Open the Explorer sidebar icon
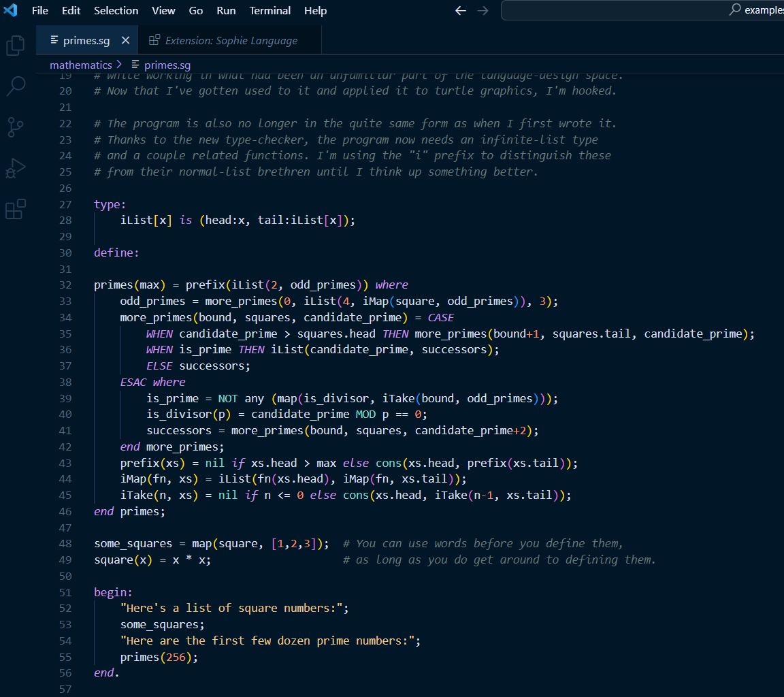This screenshot has width=784, height=697. coord(15,45)
